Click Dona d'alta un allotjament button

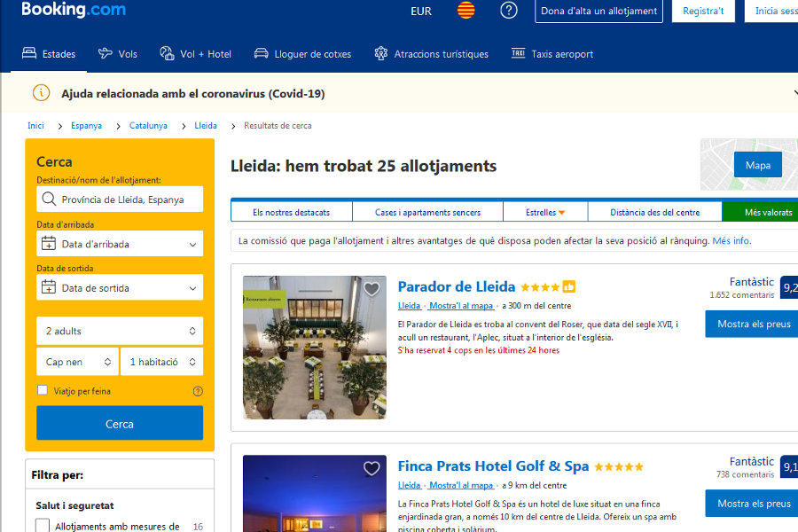pyautogui.click(x=598, y=11)
